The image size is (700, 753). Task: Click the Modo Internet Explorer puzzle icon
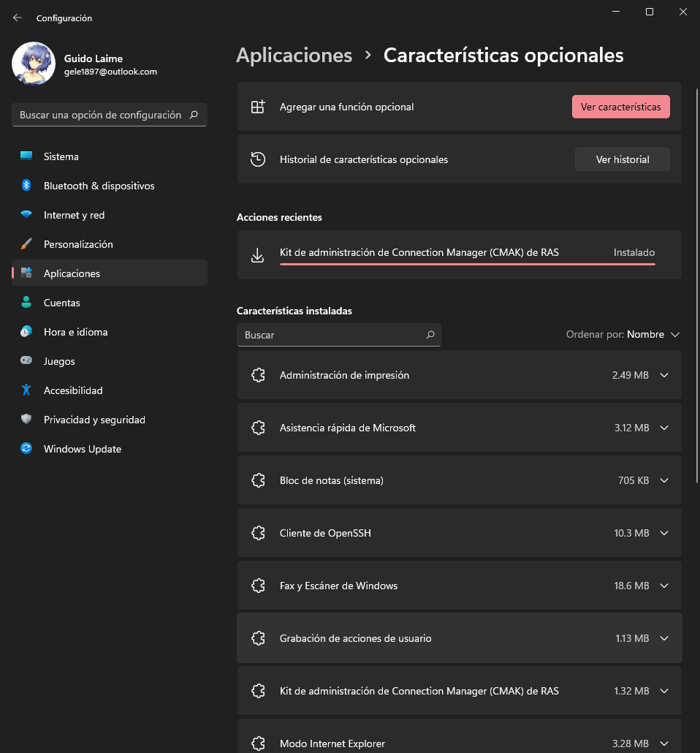coord(259,743)
